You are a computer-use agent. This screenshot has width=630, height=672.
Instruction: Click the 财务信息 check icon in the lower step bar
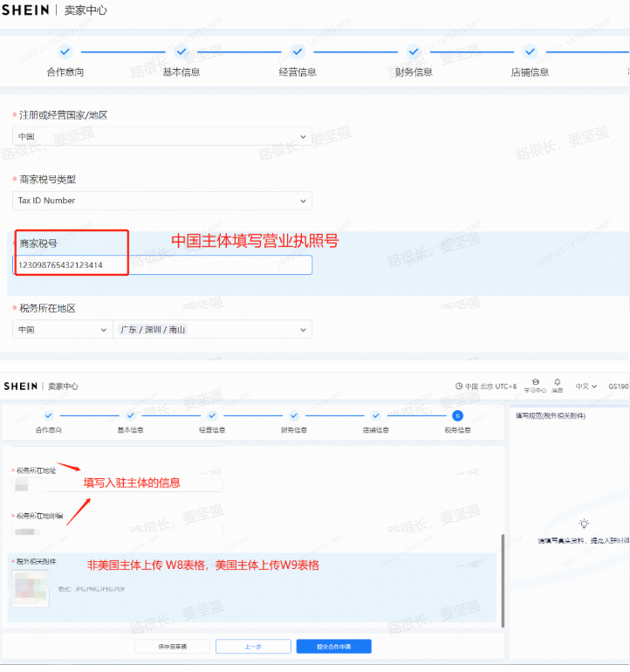pos(294,415)
